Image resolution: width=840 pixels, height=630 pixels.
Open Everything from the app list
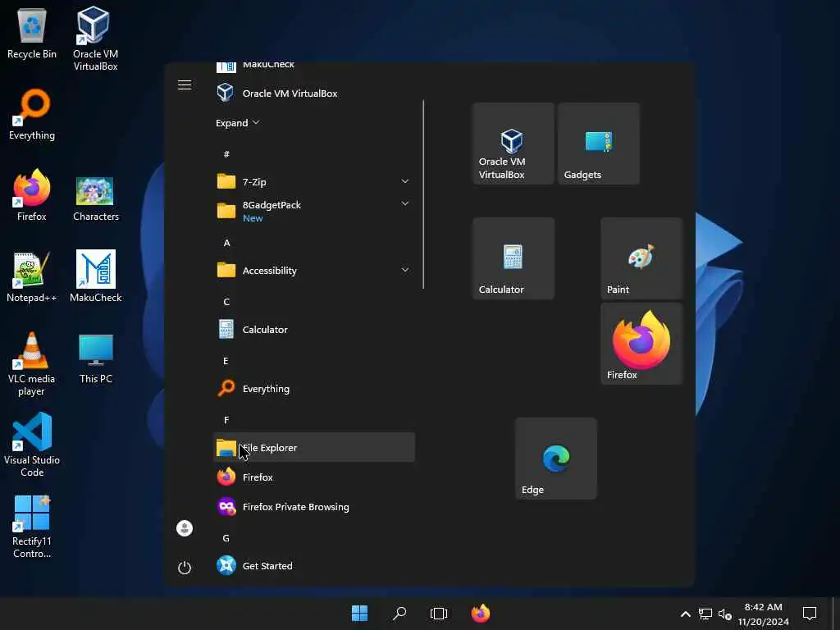click(314, 388)
